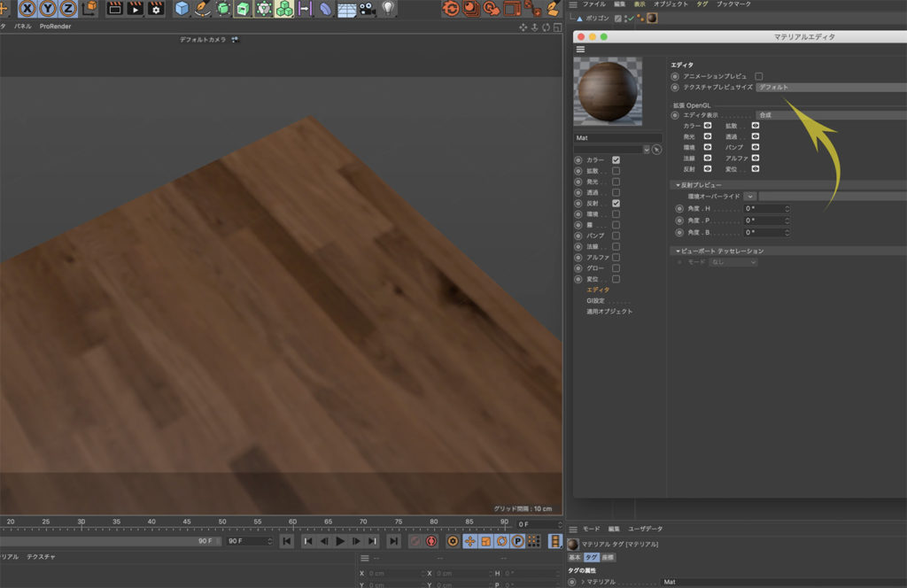Switch to the 基本 tab
Screen dimensions: 907x588
(574, 557)
